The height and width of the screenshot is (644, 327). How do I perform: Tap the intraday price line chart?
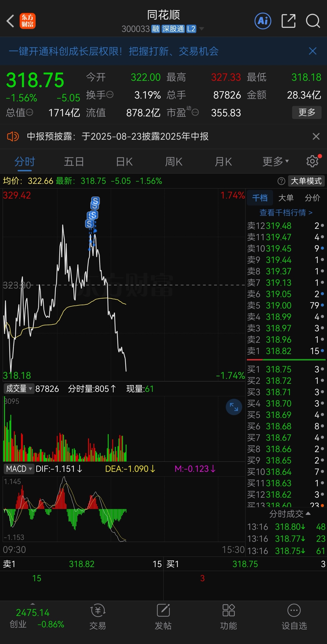124,285
